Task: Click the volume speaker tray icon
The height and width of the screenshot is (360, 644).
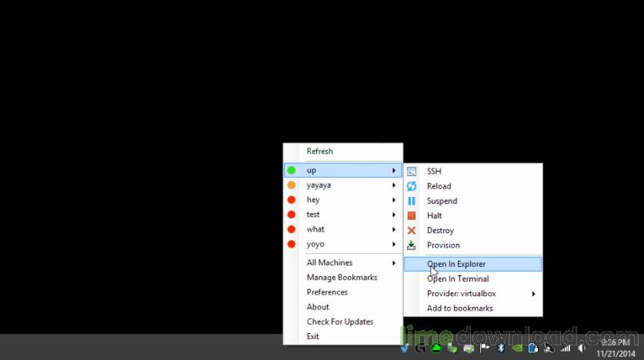Action: coord(582,348)
